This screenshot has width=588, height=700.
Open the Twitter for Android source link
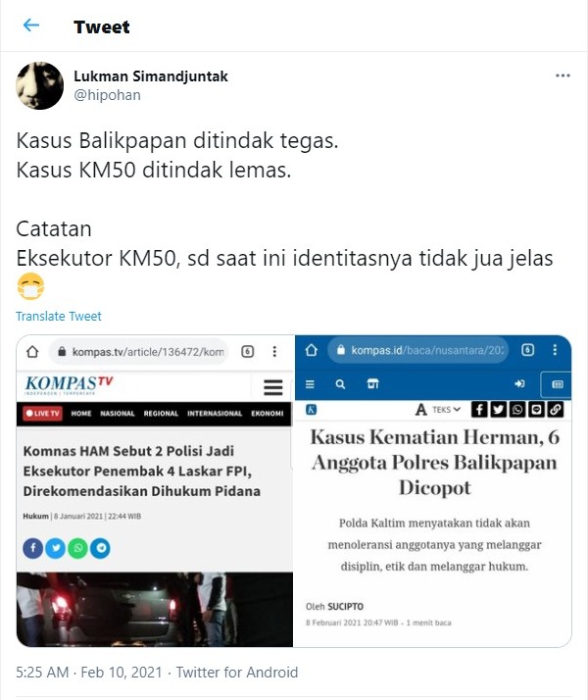[x=237, y=673]
